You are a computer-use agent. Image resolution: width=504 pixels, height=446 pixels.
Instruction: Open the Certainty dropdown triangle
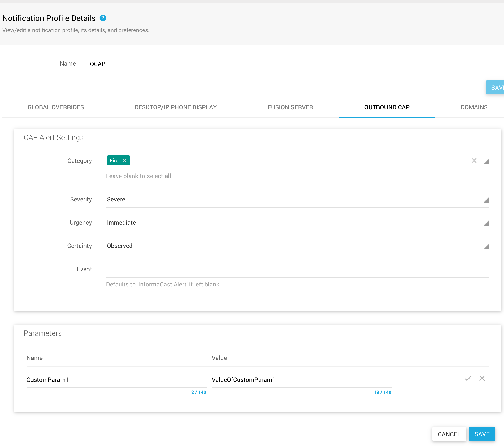click(486, 246)
